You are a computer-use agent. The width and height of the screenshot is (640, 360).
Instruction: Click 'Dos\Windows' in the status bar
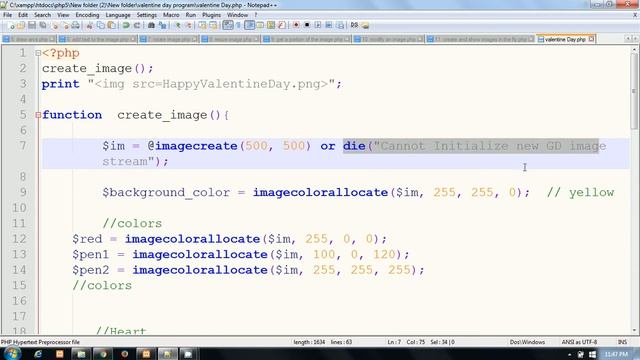527,342
